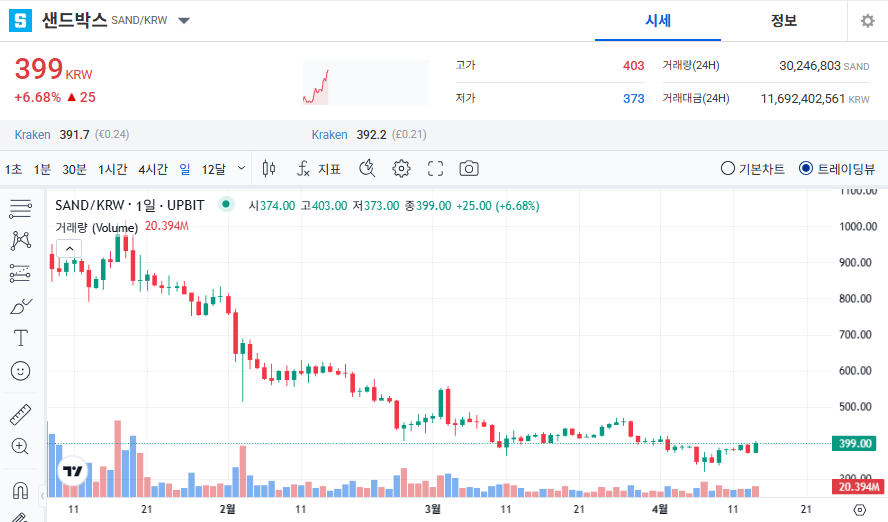Click the 1000.00 price axis label
The width and height of the screenshot is (888, 522).
pyautogui.click(x=857, y=226)
